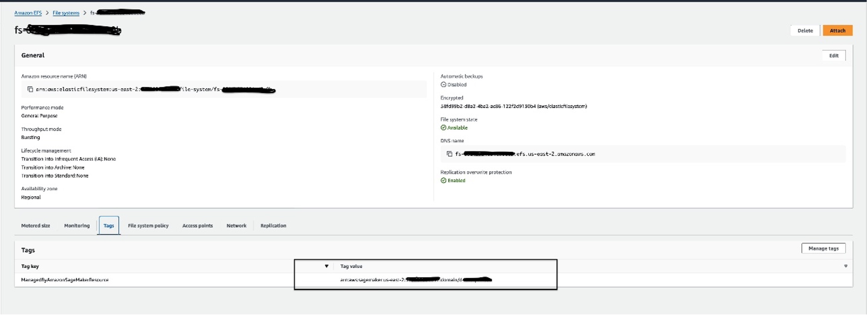Click the encryption key ID text

(513, 106)
